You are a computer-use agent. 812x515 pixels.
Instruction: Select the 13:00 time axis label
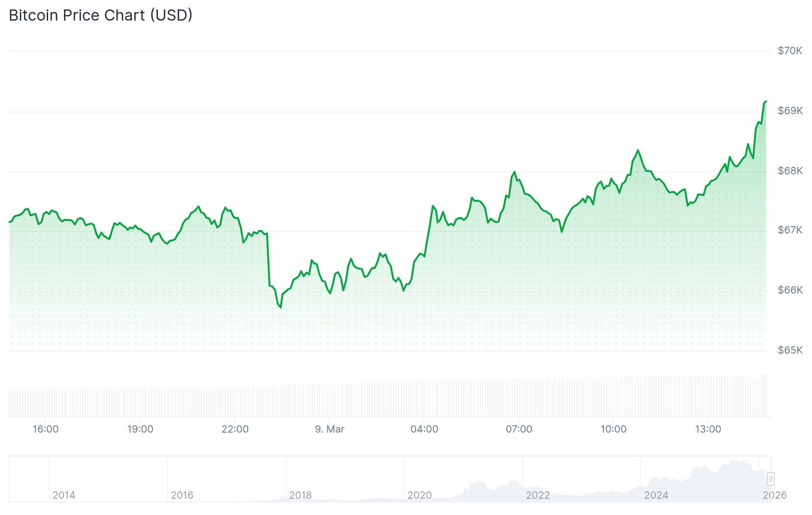[708, 429]
